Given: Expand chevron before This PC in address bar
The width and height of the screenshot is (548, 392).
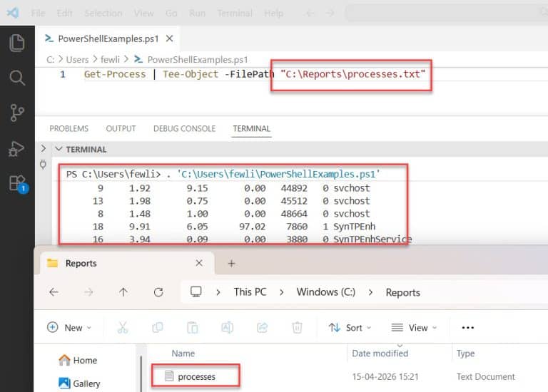Looking at the screenshot, I should (218, 292).
